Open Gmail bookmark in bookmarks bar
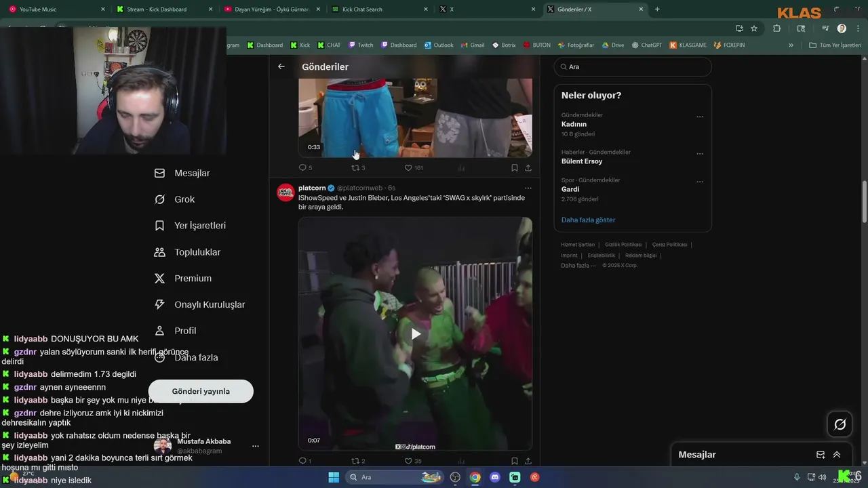The width and height of the screenshot is (868, 488). [x=473, y=45]
